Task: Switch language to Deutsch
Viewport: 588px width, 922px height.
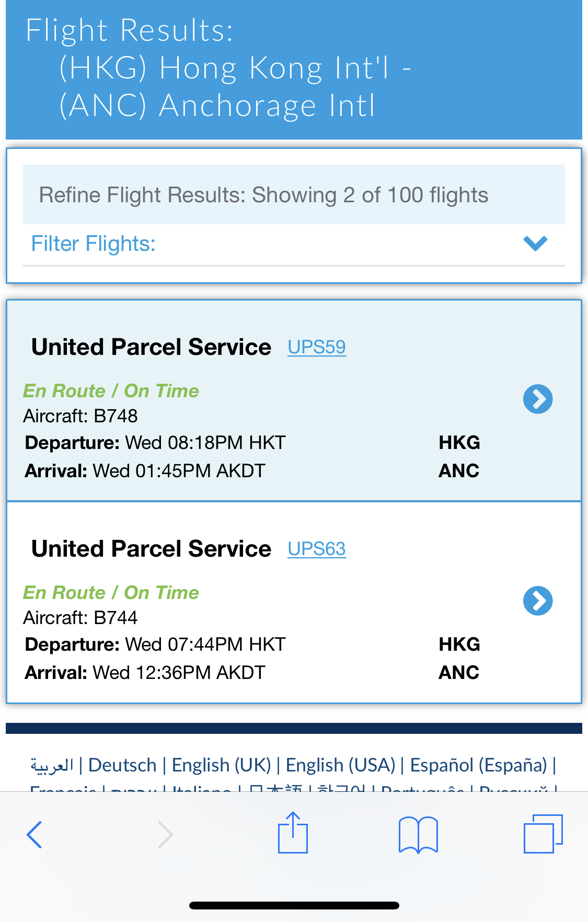Action: 122,765
